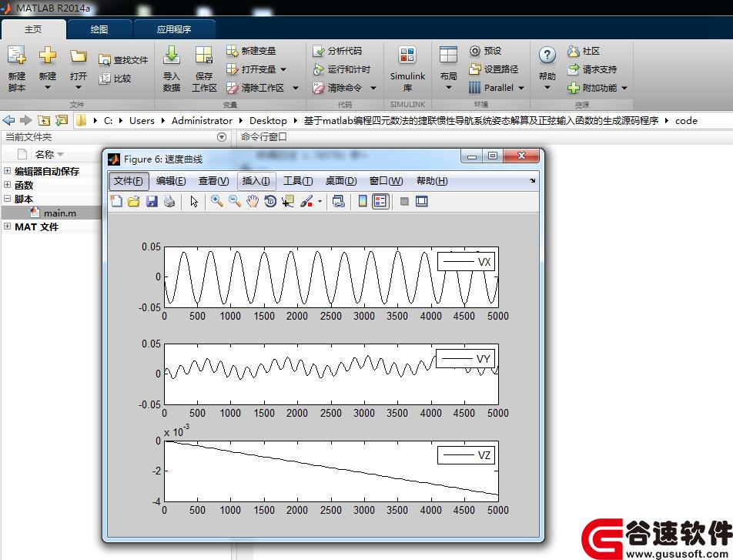
Task: Select the Zoom Out tool
Action: (x=235, y=202)
